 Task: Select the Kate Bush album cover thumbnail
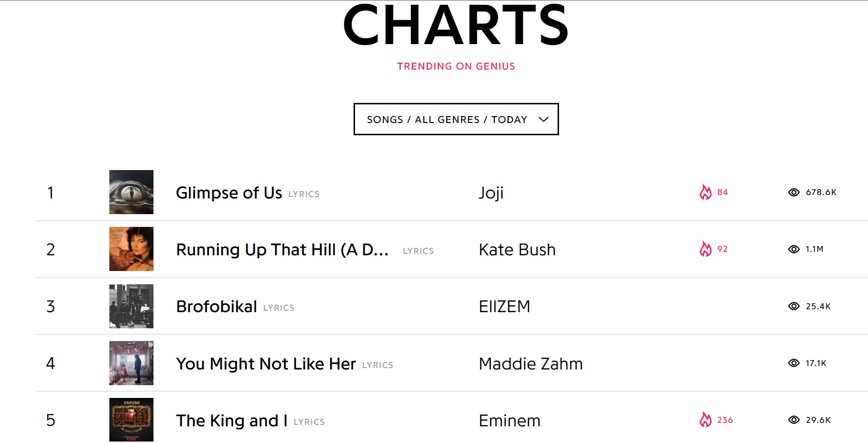click(131, 249)
